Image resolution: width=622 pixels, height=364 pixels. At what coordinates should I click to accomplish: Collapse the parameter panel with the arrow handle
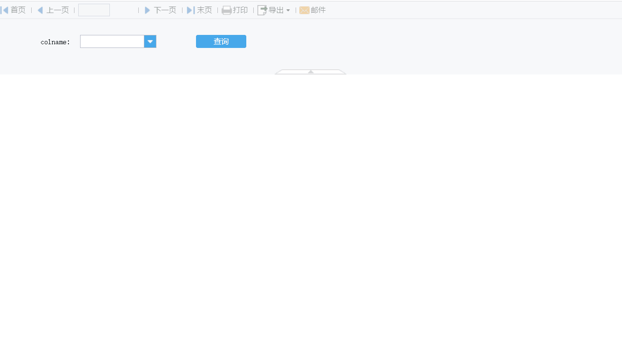pos(311,72)
